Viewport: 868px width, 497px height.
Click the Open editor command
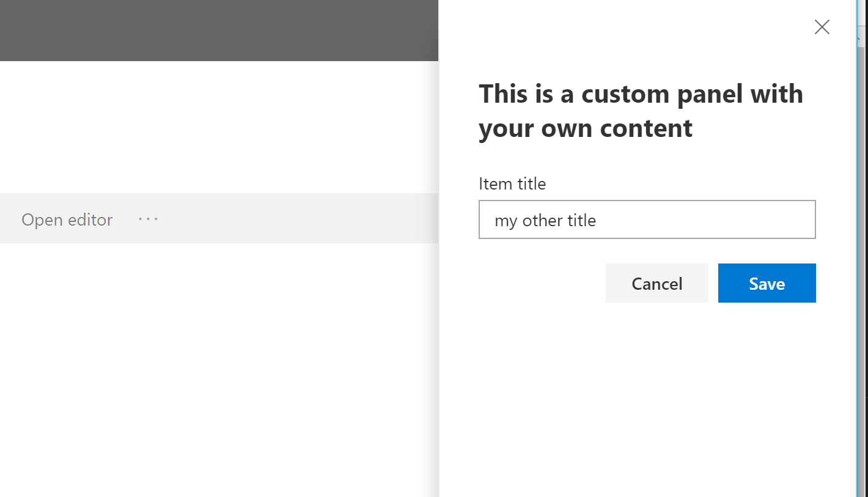point(67,219)
